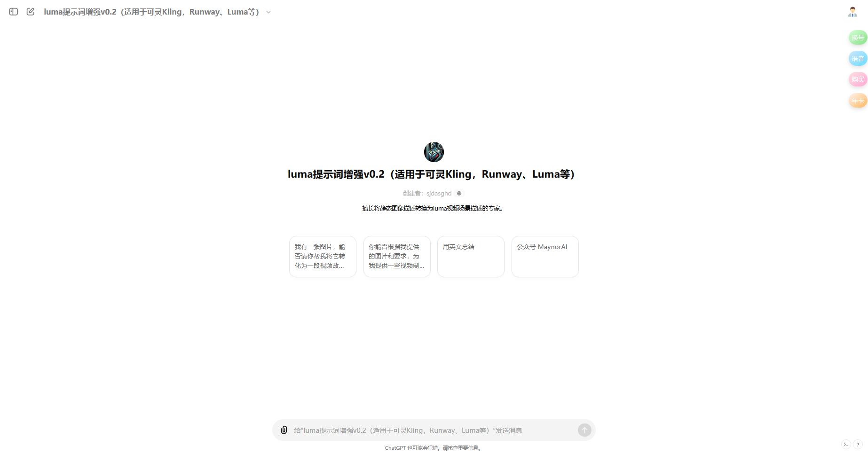
Task: Click the 语音 floating button
Action: click(858, 58)
